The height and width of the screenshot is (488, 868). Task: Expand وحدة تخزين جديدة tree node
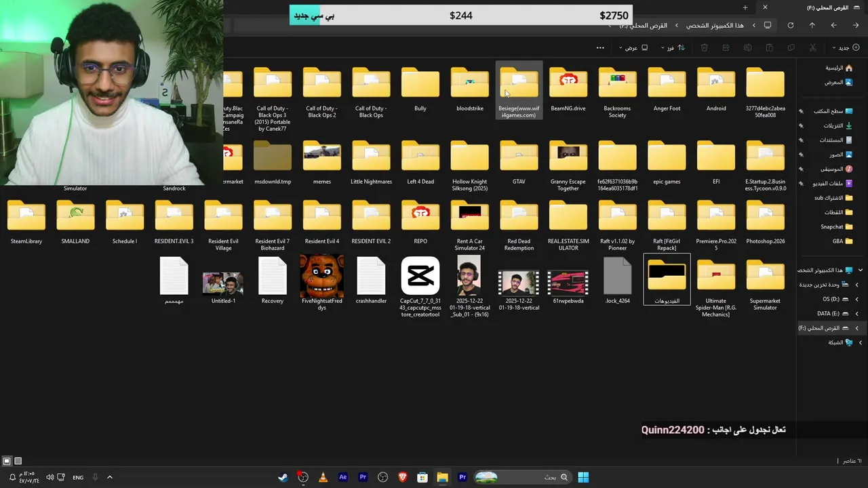[856, 285]
